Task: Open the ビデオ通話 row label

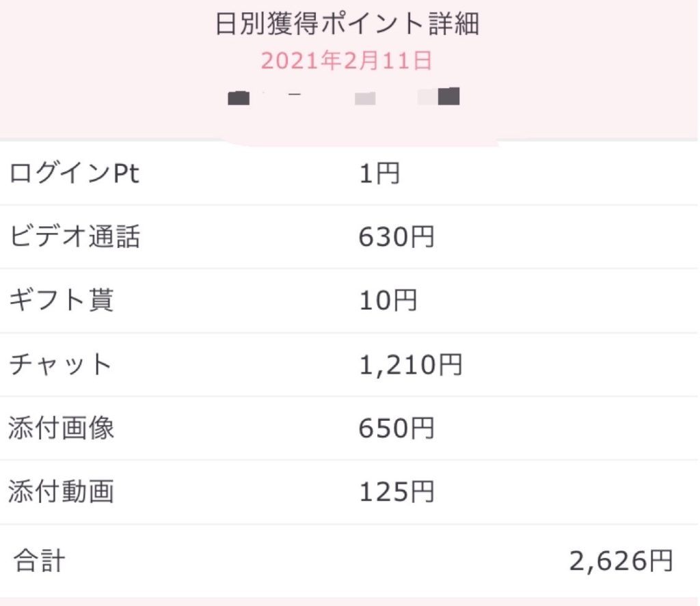Action: click(74, 238)
